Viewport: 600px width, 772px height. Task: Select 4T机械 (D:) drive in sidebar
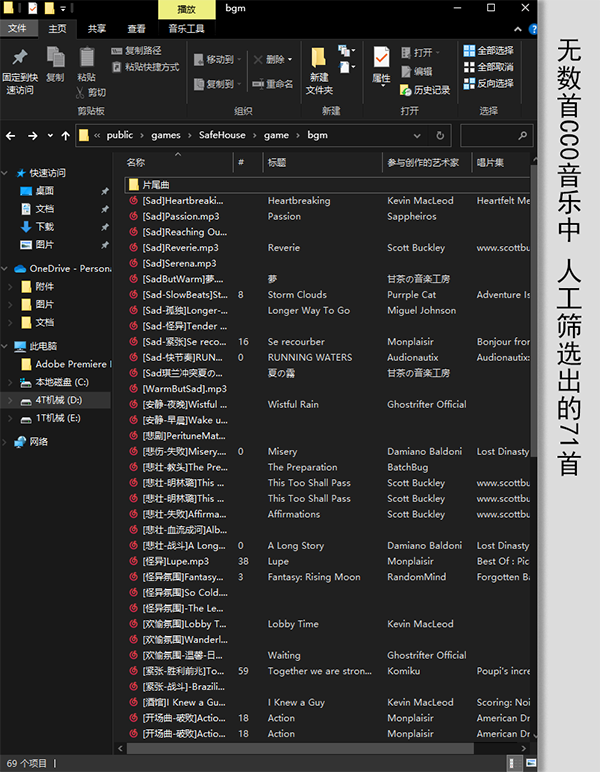click(x=60, y=400)
